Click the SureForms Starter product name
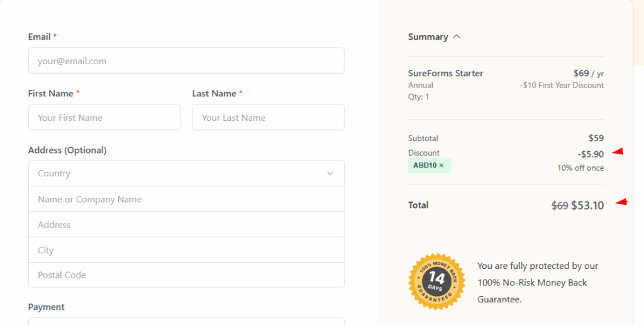The height and width of the screenshot is (325, 644). [445, 74]
